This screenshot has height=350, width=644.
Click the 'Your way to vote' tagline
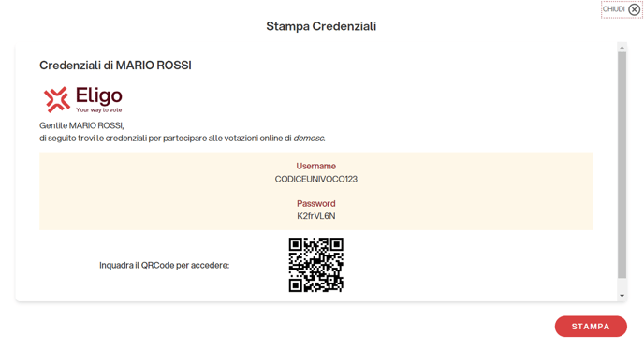coord(99,110)
